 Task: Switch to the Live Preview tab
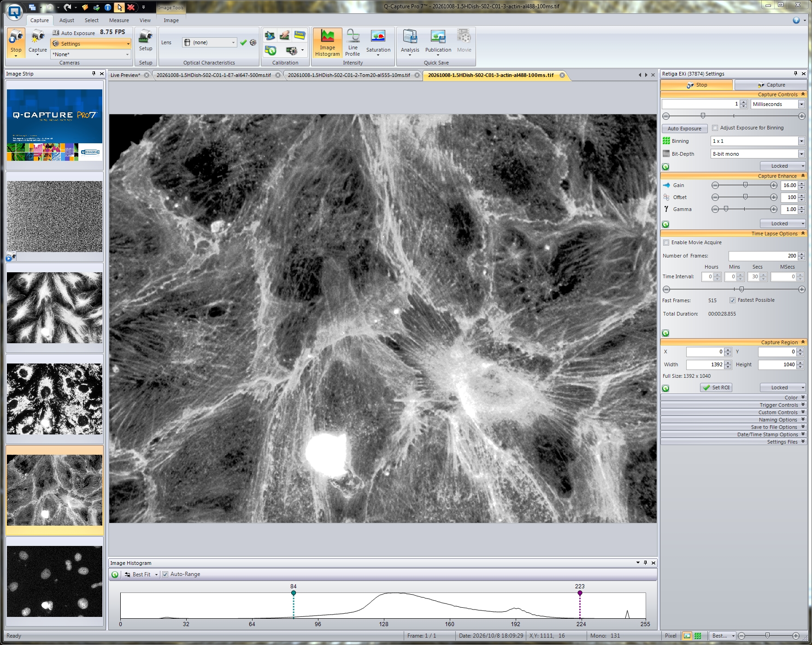pyautogui.click(x=125, y=75)
